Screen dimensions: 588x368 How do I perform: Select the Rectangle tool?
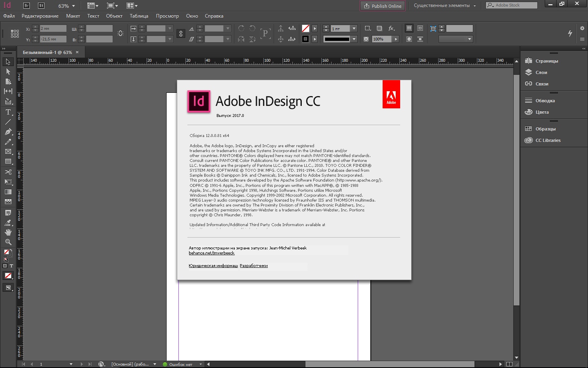[x=8, y=161]
